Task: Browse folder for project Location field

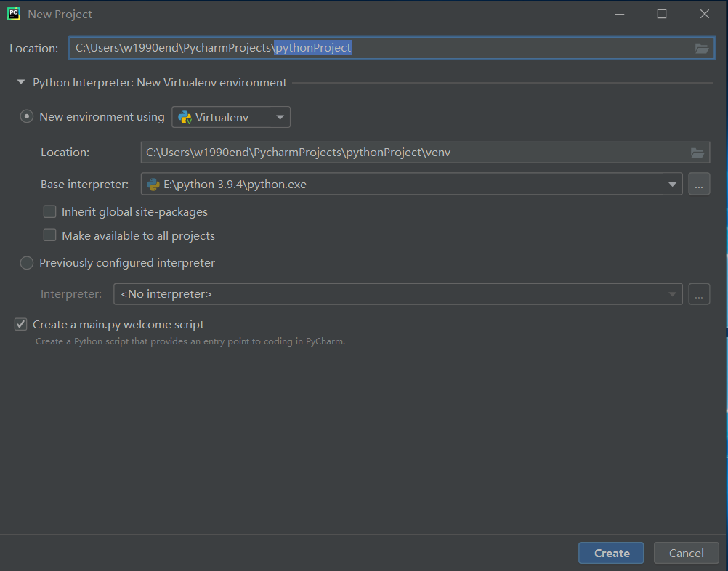Action: (x=702, y=48)
